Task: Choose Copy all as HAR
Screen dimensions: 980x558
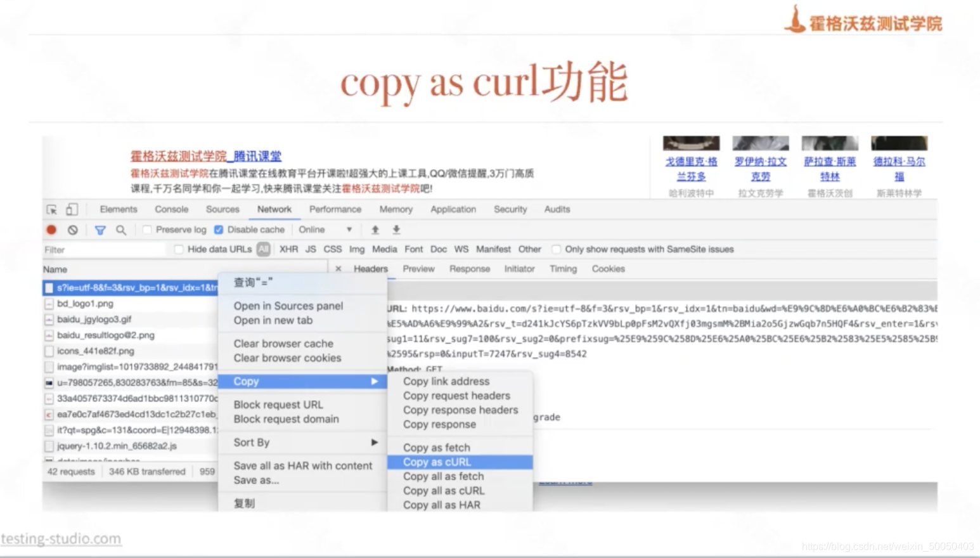Action: (460, 505)
